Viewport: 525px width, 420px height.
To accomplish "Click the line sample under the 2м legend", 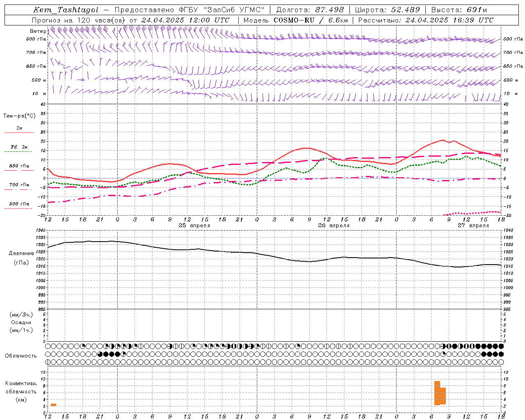I will coord(19,133).
